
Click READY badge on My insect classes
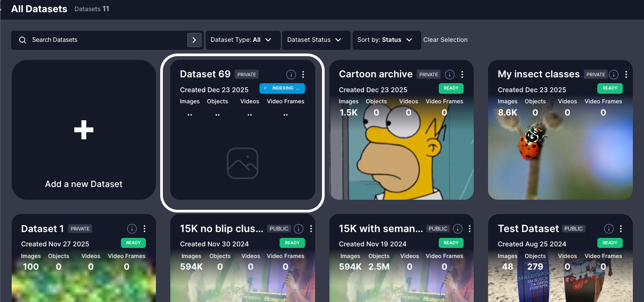tap(610, 88)
